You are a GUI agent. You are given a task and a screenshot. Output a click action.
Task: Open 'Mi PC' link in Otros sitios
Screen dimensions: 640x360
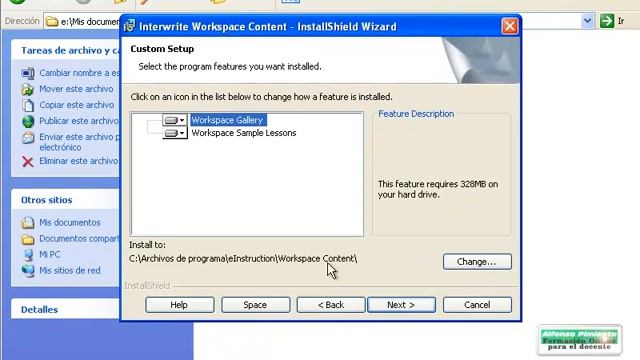pos(50,254)
